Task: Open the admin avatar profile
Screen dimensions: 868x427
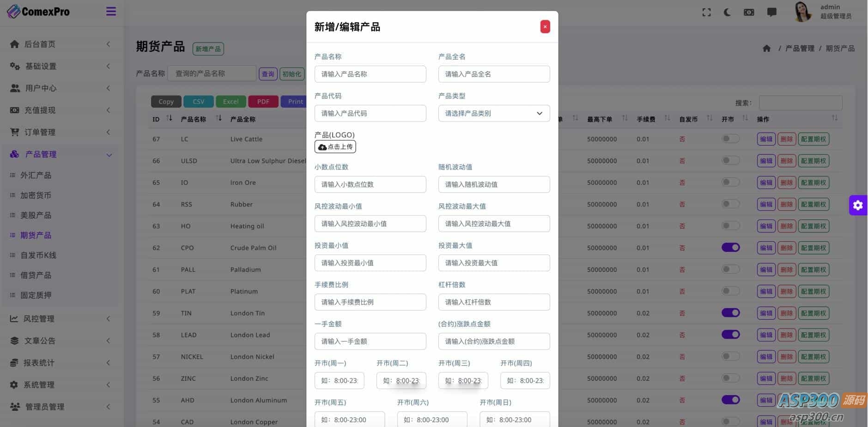Action: coord(802,12)
